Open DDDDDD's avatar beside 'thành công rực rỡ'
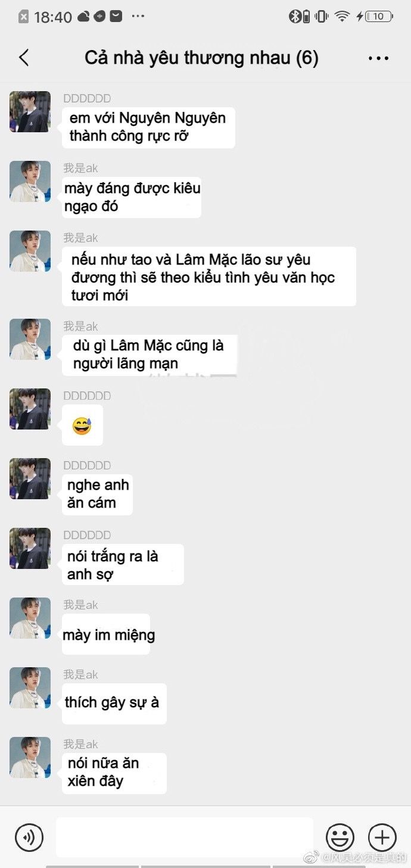The height and width of the screenshot is (868, 411). click(30, 111)
